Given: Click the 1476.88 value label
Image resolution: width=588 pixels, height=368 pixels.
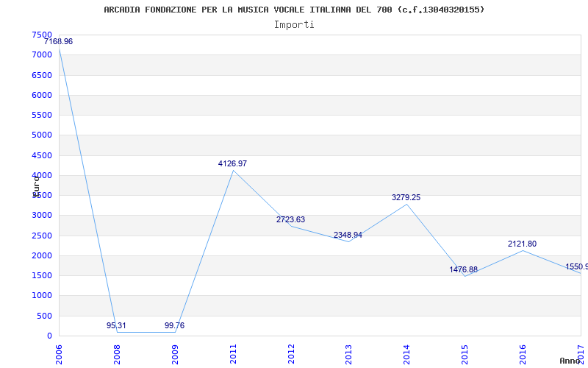Looking at the screenshot, I should click(464, 269).
